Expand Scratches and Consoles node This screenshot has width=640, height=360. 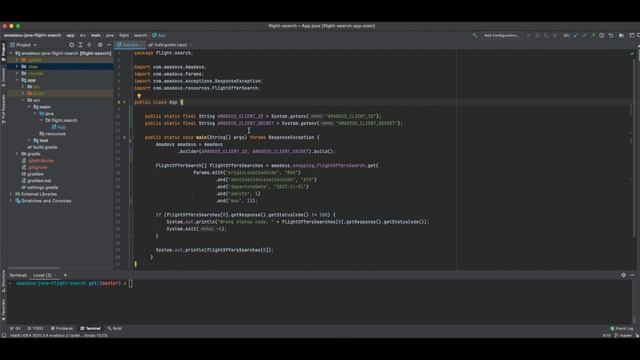[11, 201]
